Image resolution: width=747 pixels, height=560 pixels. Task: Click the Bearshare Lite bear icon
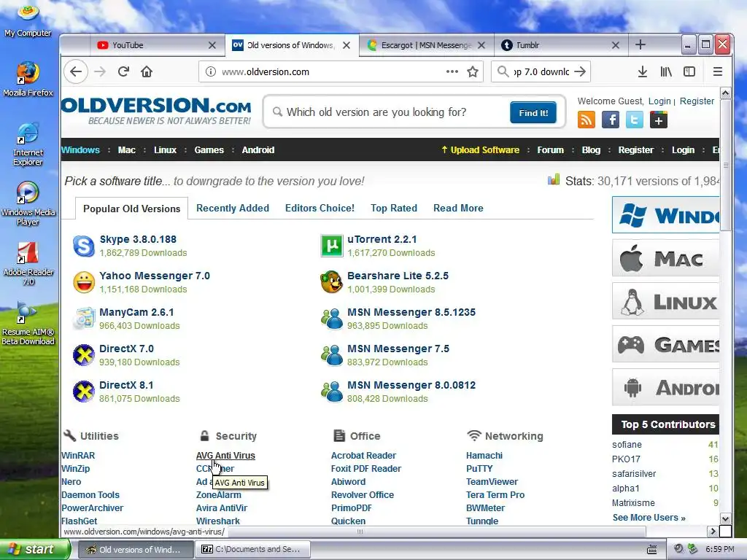[332, 282]
